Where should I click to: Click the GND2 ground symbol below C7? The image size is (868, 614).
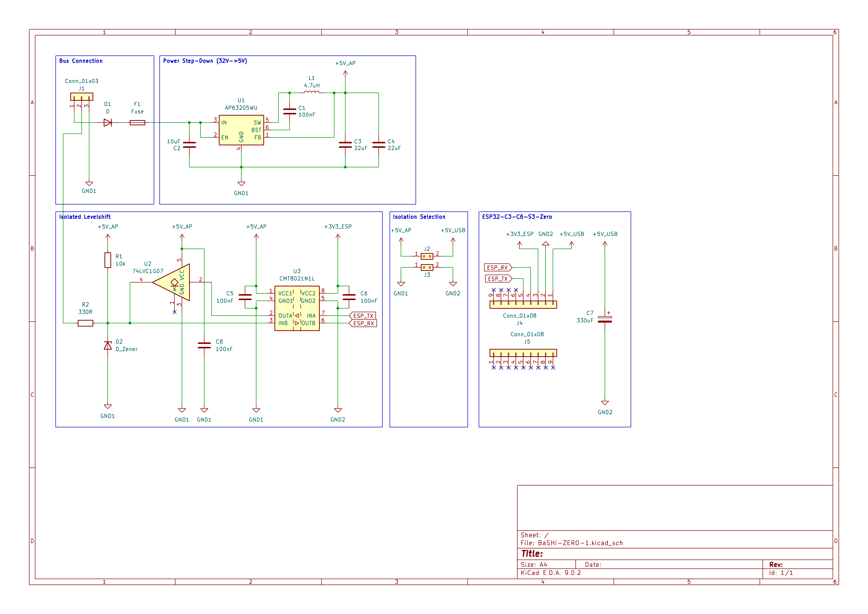point(605,403)
